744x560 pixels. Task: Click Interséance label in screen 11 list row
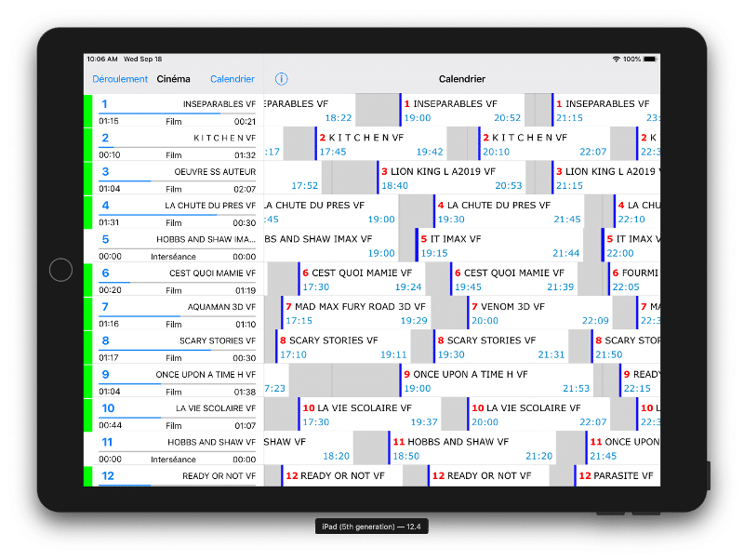click(173, 459)
